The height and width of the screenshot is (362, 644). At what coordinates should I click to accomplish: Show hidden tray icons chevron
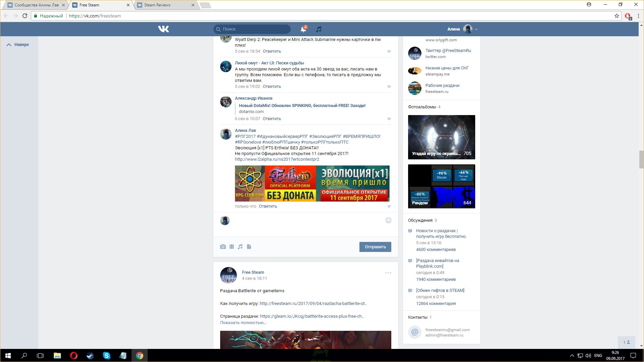pos(572,356)
